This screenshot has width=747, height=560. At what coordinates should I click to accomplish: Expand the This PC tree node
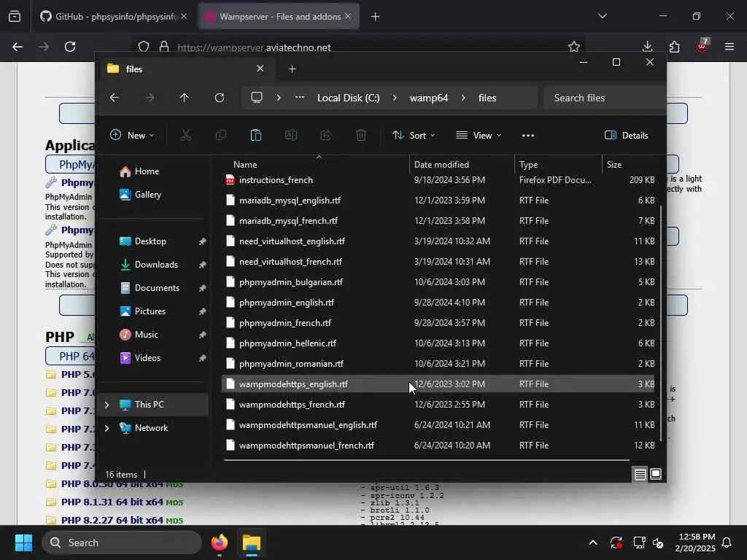107,404
